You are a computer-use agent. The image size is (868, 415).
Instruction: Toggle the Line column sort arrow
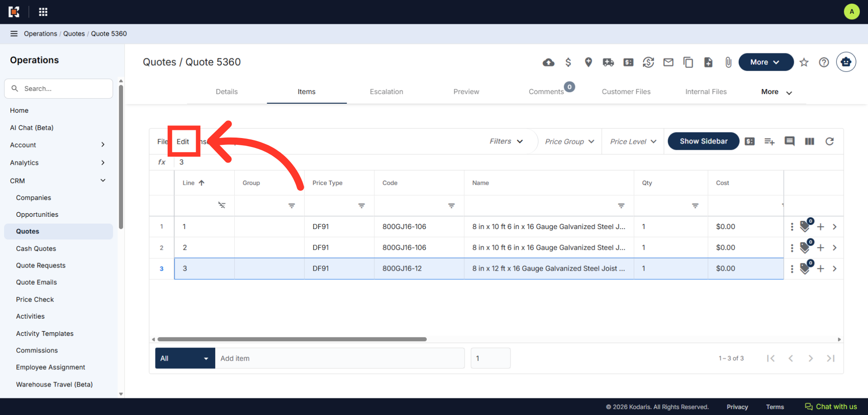[202, 183]
